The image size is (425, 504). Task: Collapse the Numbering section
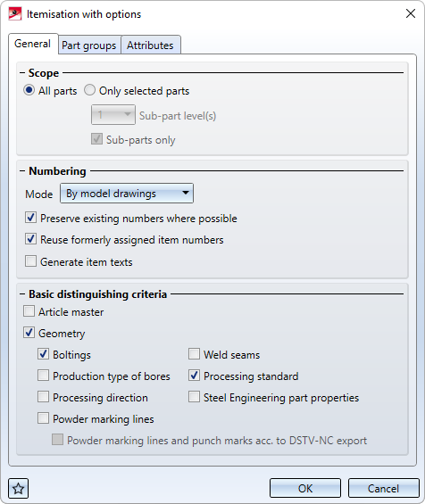[x=22, y=171]
